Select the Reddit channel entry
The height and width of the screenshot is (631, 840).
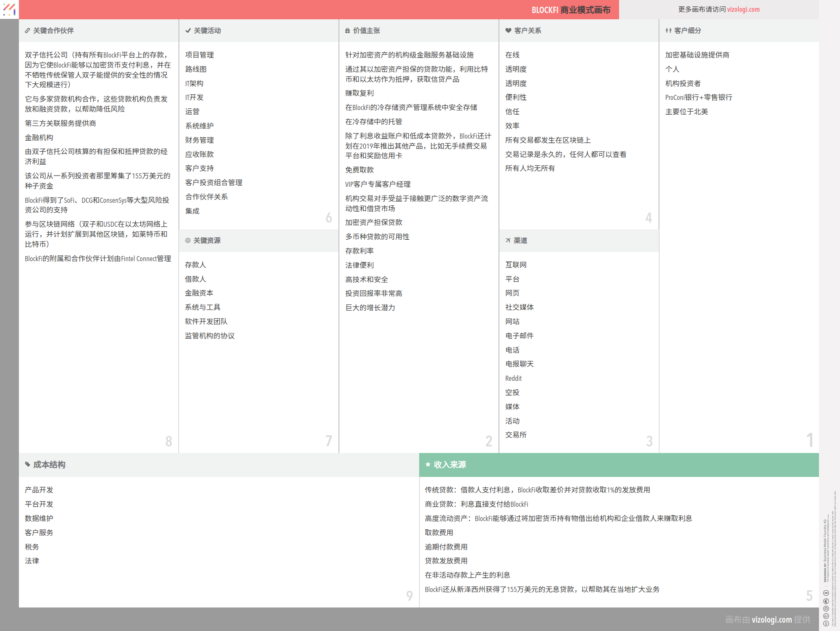[x=513, y=378]
